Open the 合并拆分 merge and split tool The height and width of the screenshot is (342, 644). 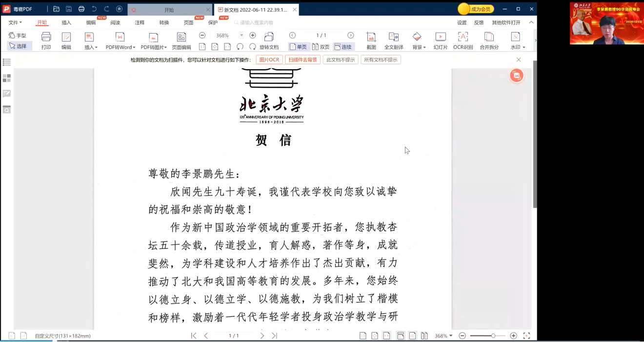tap(489, 40)
